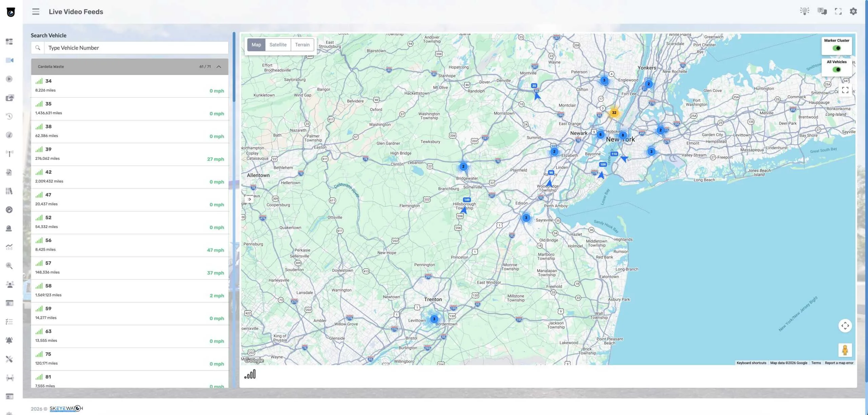
Task: Open the checklist sidebar icon
Action: tap(9, 322)
